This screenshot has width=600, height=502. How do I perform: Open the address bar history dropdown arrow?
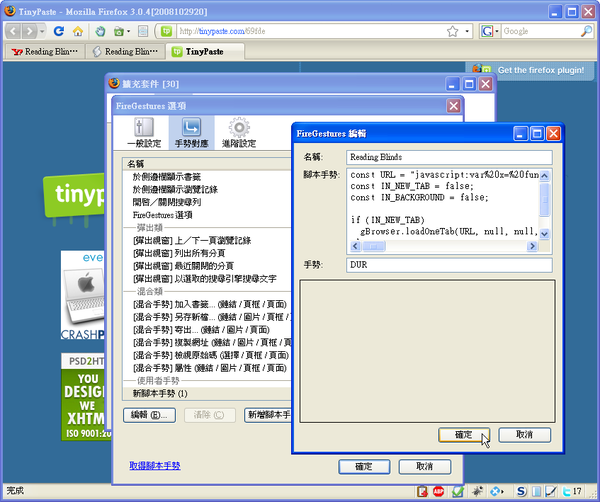(x=467, y=31)
